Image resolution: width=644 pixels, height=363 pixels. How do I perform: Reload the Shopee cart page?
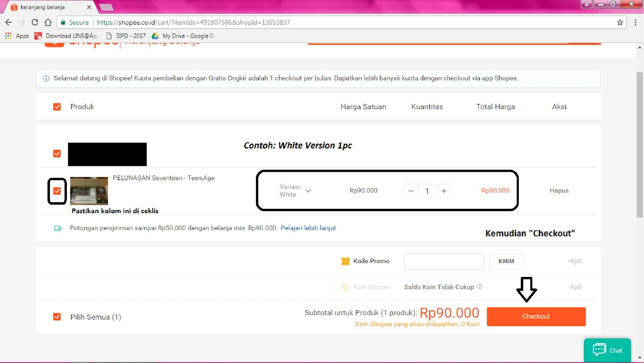click(x=35, y=22)
